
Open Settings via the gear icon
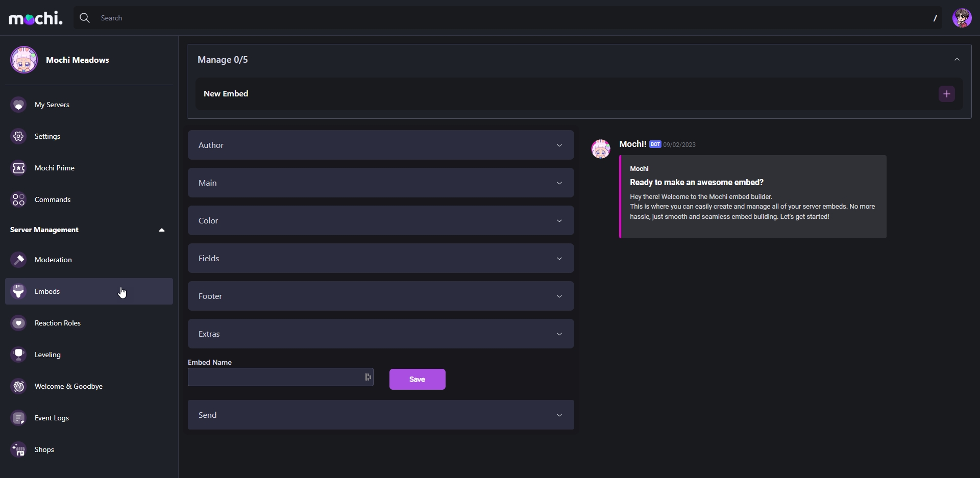pyautogui.click(x=19, y=136)
